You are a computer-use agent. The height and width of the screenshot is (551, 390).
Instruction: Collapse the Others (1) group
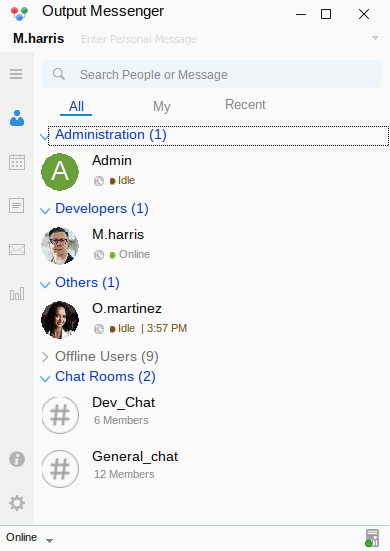tap(45, 284)
